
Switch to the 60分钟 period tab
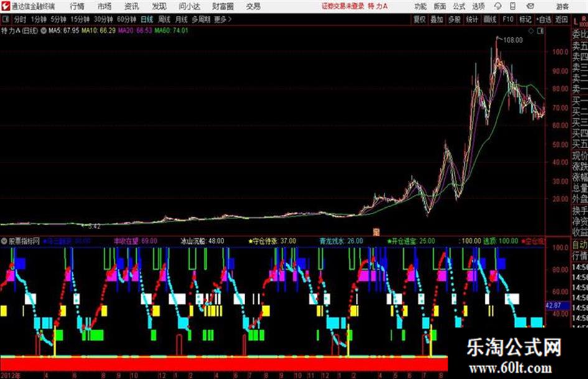tap(127, 19)
